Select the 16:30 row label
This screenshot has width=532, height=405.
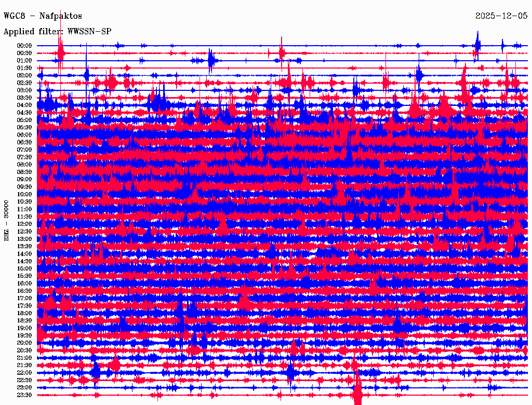click(x=24, y=291)
